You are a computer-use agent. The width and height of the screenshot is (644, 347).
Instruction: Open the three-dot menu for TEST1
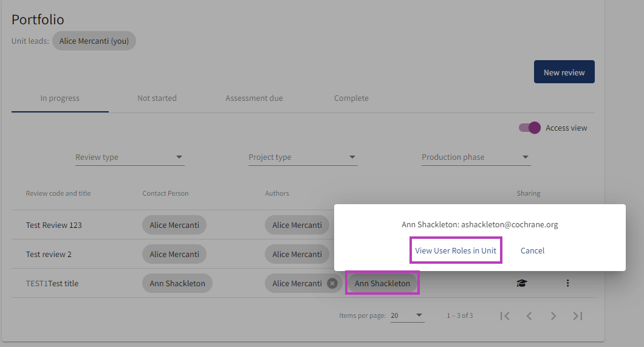click(x=567, y=283)
